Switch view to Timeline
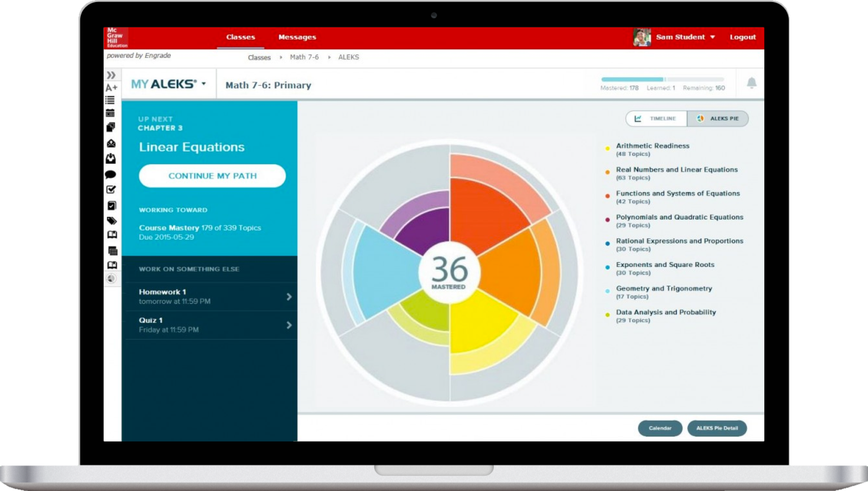This screenshot has height=491, width=868. (656, 119)
